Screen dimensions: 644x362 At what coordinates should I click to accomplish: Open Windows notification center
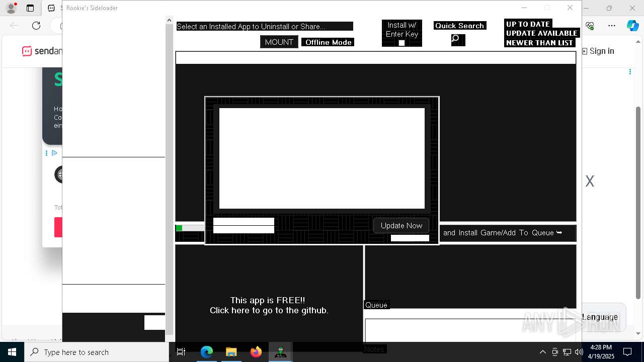point(627,352)
